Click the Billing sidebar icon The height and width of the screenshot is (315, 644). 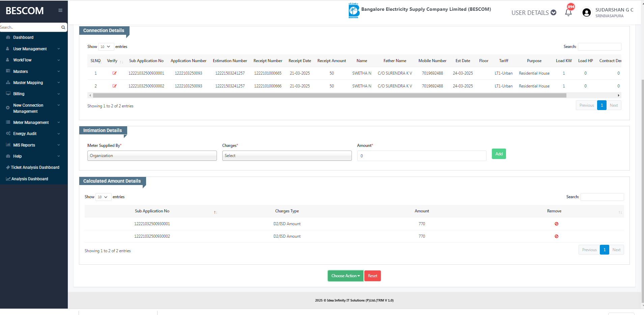point(8,94)
